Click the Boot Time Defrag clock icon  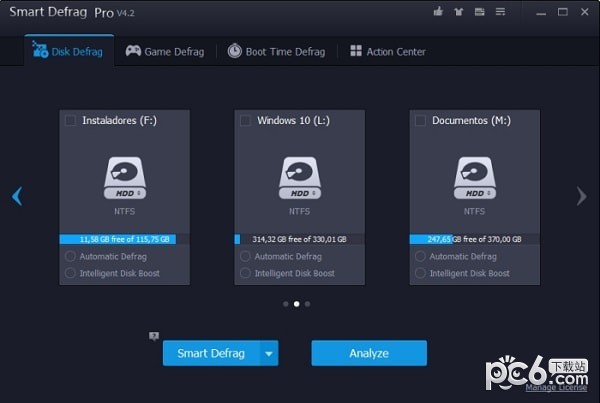(235, 51)
